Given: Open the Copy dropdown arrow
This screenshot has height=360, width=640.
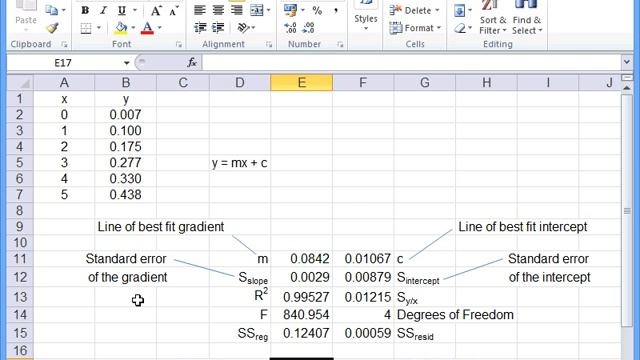Looking at the screenshot, I should pos(64,11).
